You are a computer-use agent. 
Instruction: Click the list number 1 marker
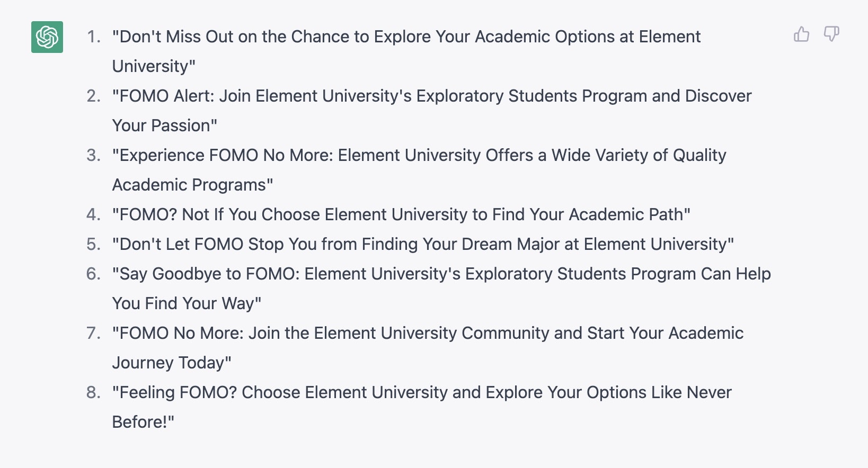click(93, 37)
